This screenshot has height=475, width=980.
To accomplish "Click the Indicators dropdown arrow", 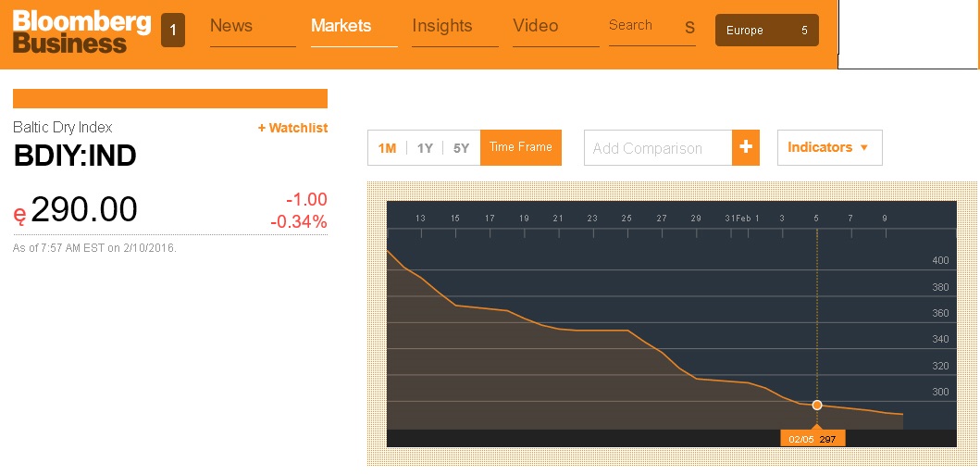I will coord(864,148).
